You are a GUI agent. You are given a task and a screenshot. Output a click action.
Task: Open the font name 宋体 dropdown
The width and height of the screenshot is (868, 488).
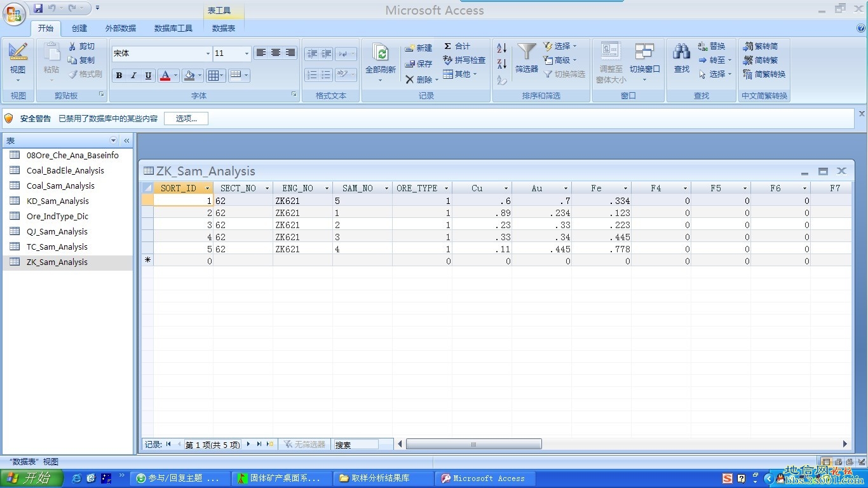point(208,53)
